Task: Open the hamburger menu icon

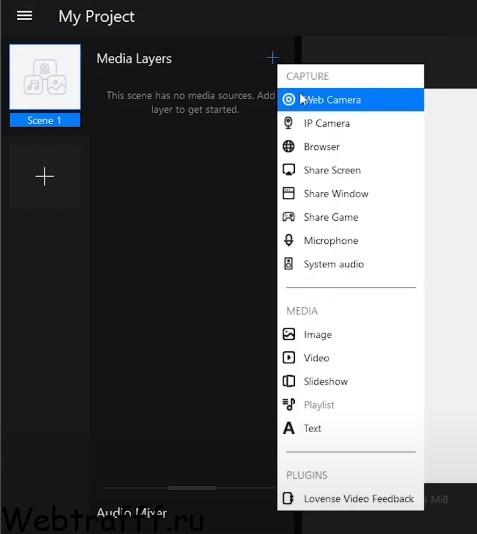Action: click(25, 16)
